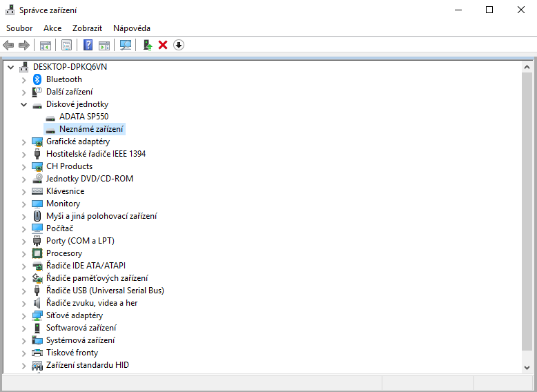Select Řadiče zvuku, videa a her label

click(92, 303)
